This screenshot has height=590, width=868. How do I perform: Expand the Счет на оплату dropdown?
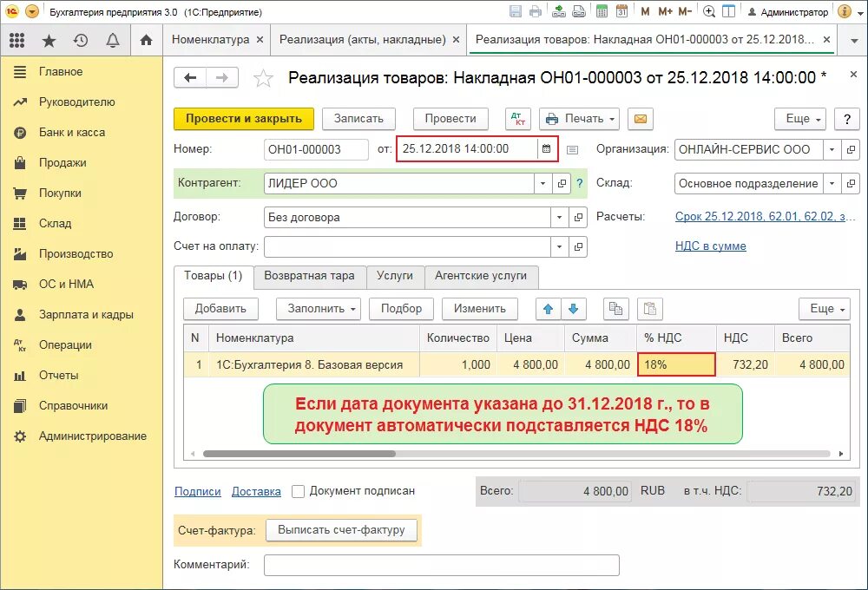click(560, 247)
